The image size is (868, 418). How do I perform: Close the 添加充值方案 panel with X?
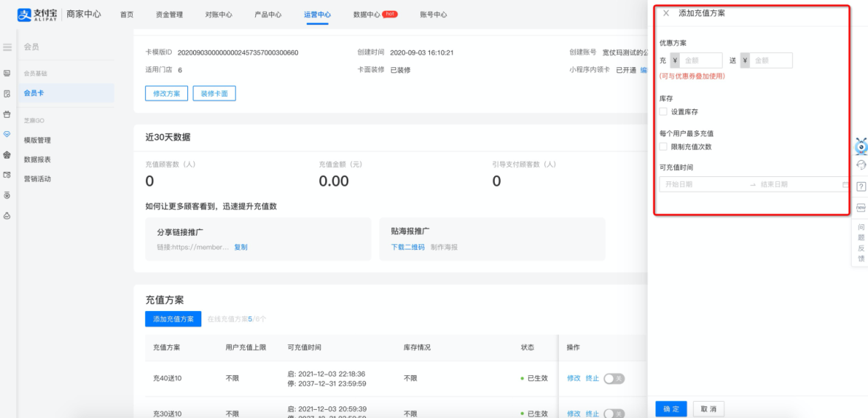(x=666, y=13)
